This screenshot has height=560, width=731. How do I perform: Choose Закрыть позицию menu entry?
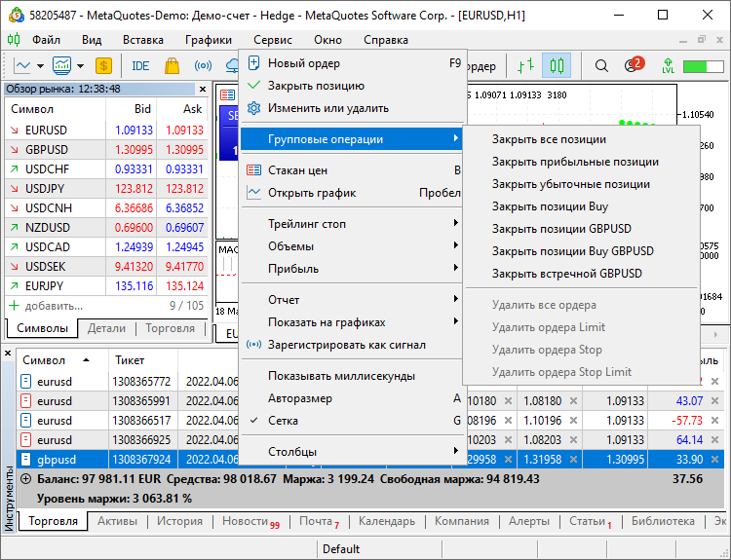353,86
